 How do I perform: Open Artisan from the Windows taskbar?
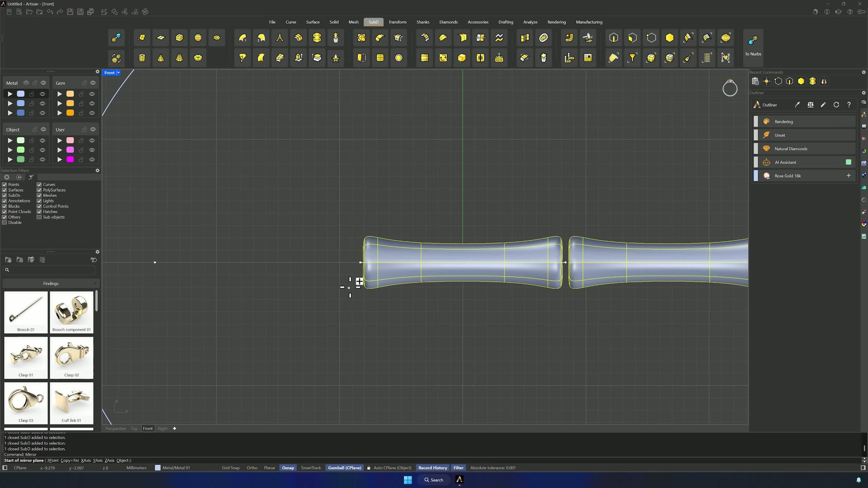459,480
